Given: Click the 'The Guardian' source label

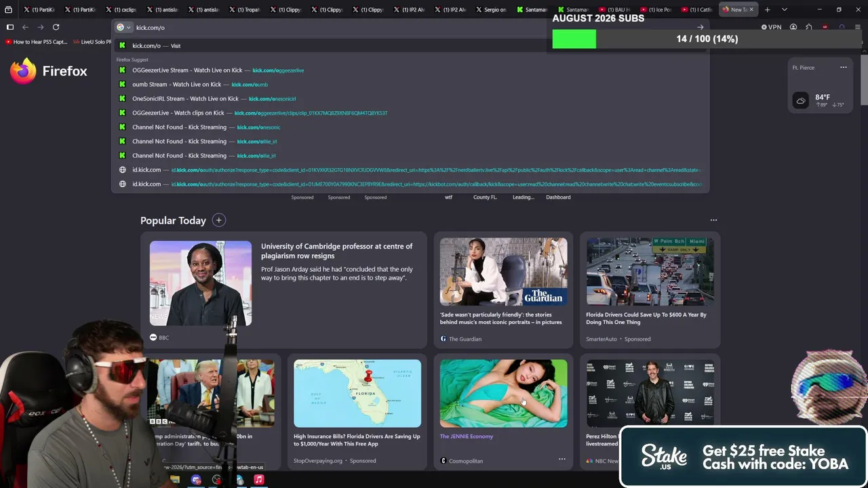Looking at the screenshot, I should pos(465,339).
